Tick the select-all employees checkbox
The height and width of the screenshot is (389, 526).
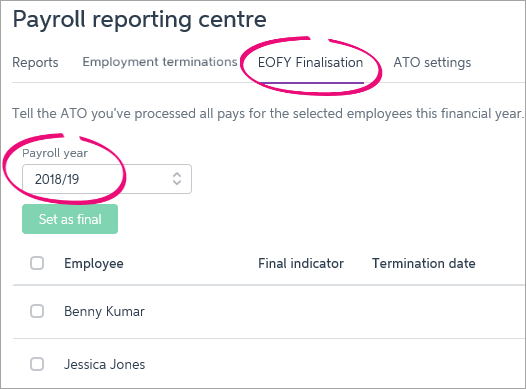[x=37, y=263]
